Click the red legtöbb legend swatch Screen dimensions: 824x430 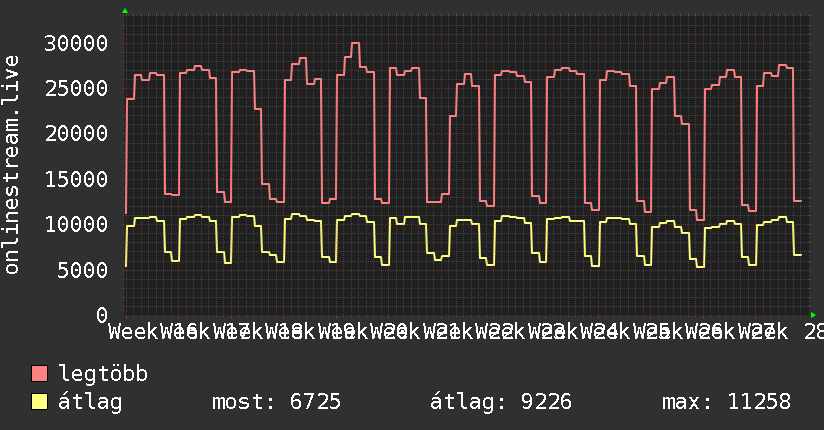point(39,374)
